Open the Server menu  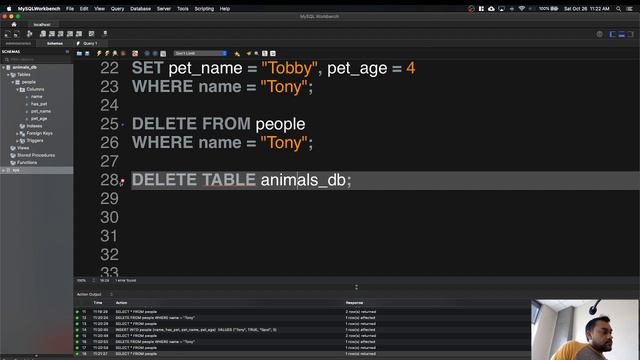coord(164,9)
